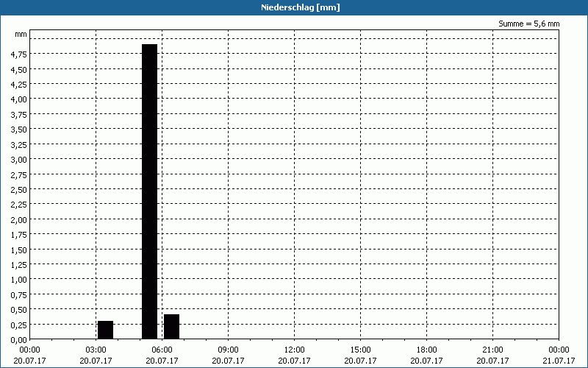Click the 3,50 y-axis label
Image resolution: width=588 pixels, height=368 pixels.
pos(19,130)
